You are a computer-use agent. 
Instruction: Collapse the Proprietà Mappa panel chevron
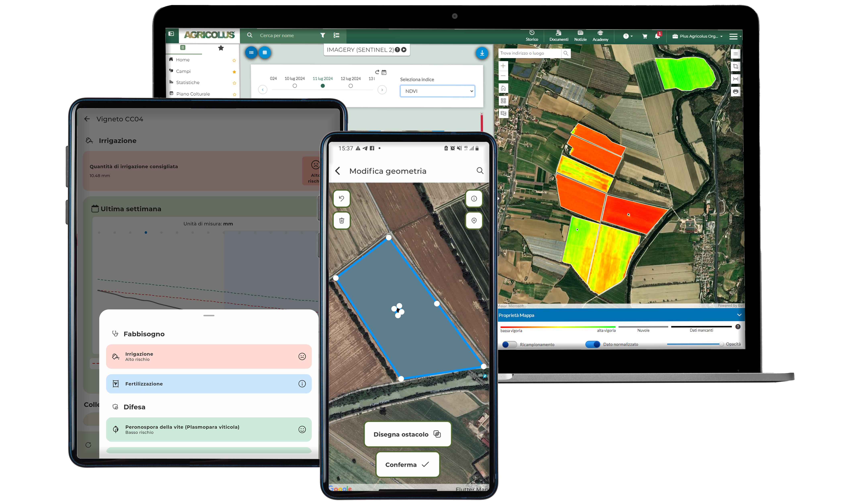coord(739,315)
